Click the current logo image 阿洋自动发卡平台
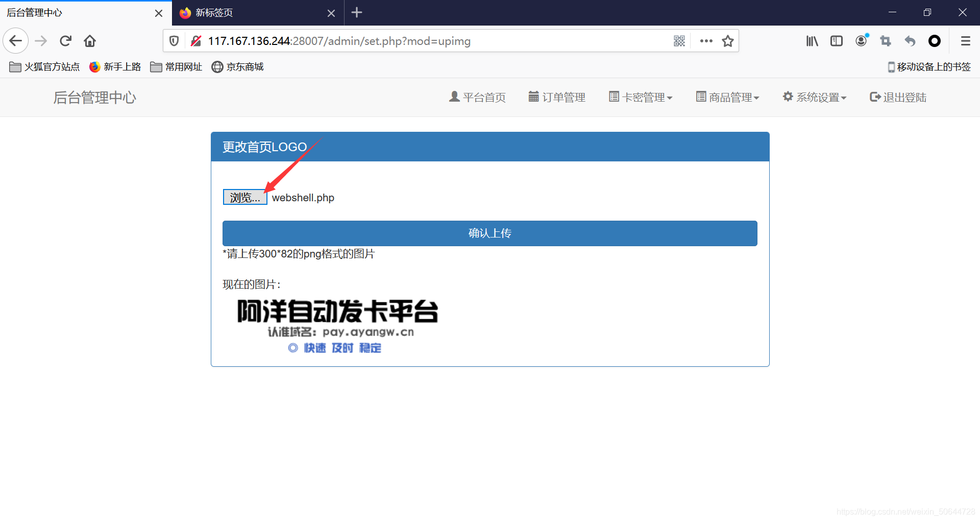The width and height of the screenshot is (980, 521). click(x=337, y=326)
